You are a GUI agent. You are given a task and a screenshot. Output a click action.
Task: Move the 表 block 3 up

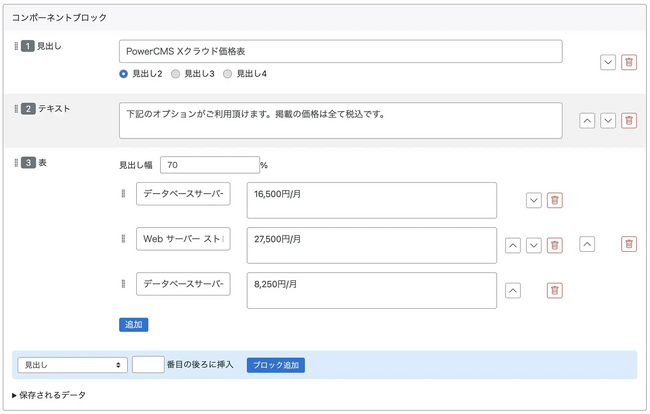pyautogui.click(x=587, y=244)
